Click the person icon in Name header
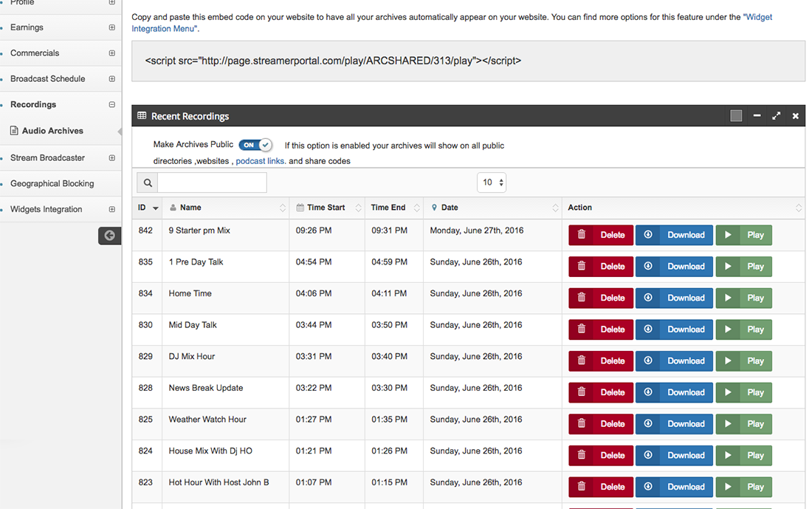The image size is (812, 509). (173, 208)
